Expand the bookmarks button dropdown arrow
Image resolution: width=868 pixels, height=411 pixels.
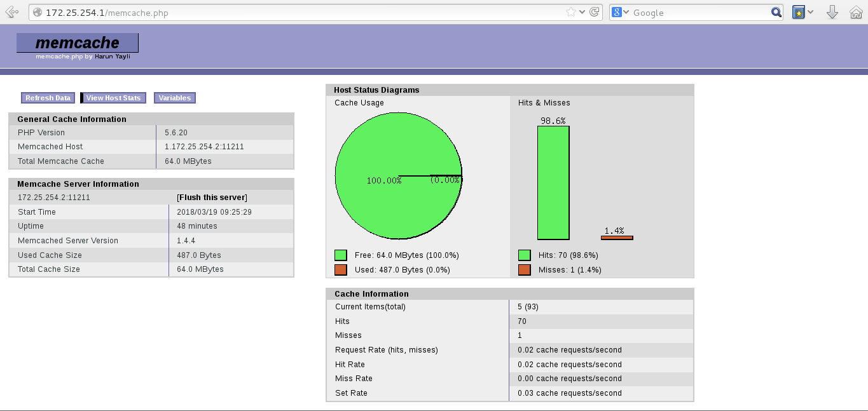pyautogui.click(x=811, y=12)
